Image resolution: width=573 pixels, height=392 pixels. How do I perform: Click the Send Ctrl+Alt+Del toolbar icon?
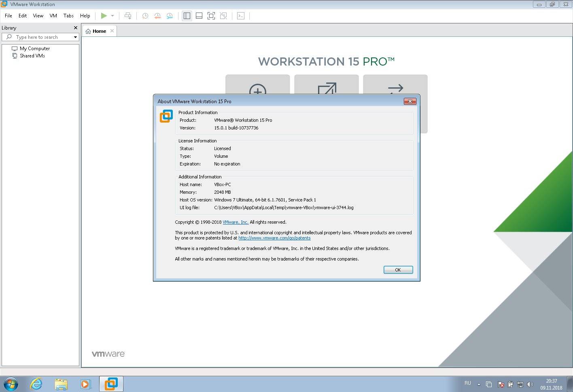click(x=128, y=16)
